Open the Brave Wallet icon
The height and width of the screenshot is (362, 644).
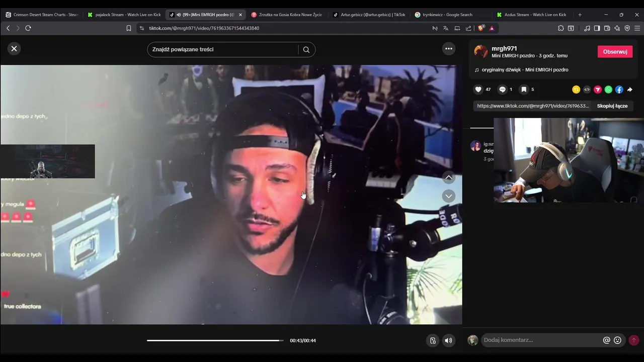[607, 28]
